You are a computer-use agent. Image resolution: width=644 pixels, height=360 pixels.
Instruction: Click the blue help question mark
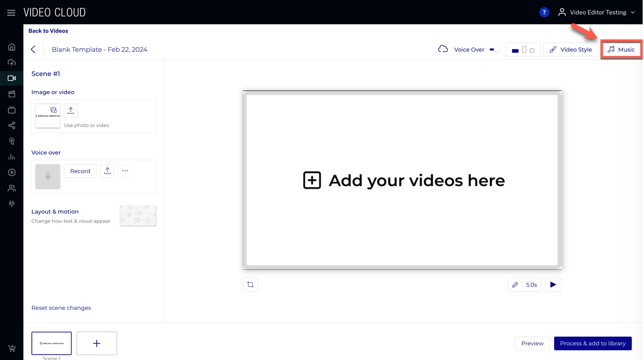pos(544,13)
